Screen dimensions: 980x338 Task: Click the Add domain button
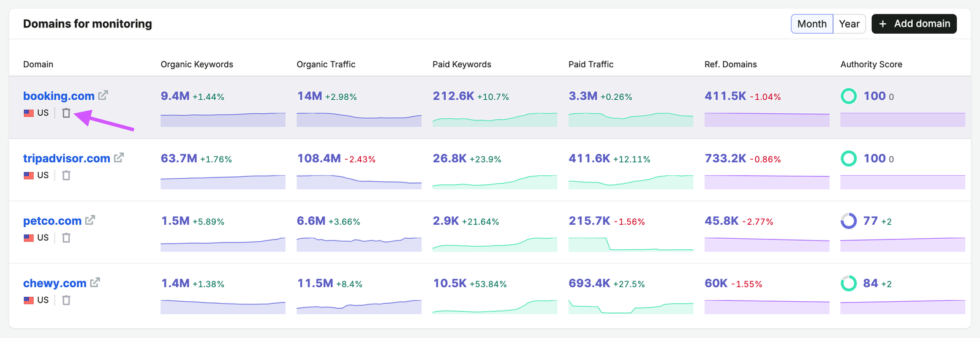[914, 24]
